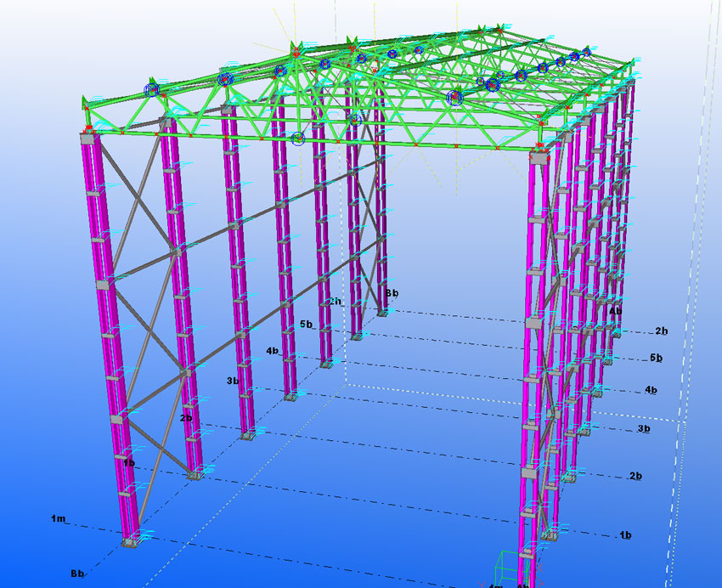The height and width of the screenshot is (588, 722).
Task: Click the Ab grid label
Action: click(615, 311)
